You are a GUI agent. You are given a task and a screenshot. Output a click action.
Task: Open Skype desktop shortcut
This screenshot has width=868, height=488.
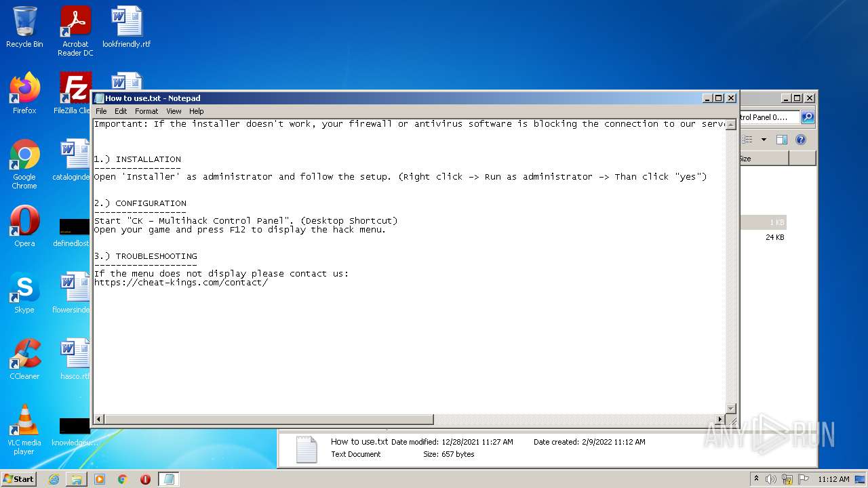tap(24, 292)
